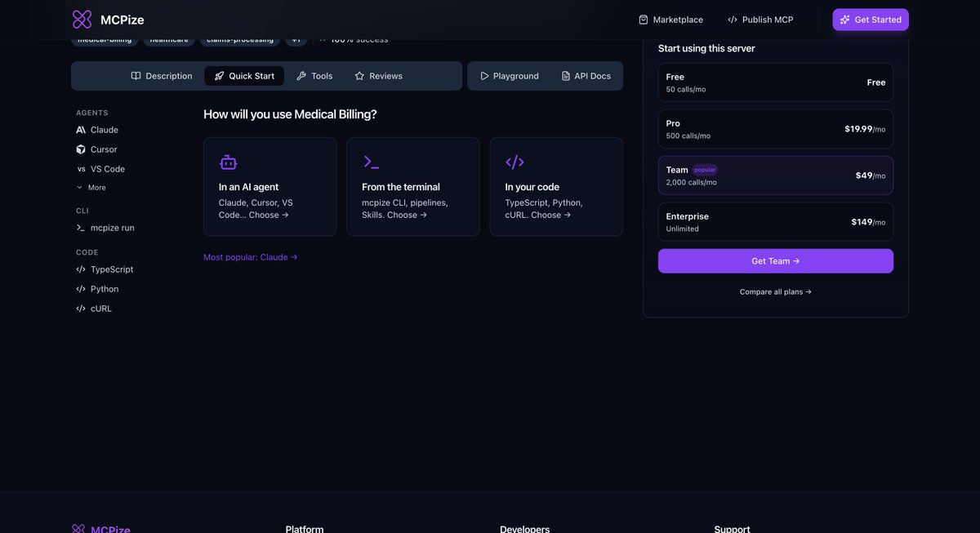
Task: Switch to the Tools tab
Action: (x=314, y=76)
